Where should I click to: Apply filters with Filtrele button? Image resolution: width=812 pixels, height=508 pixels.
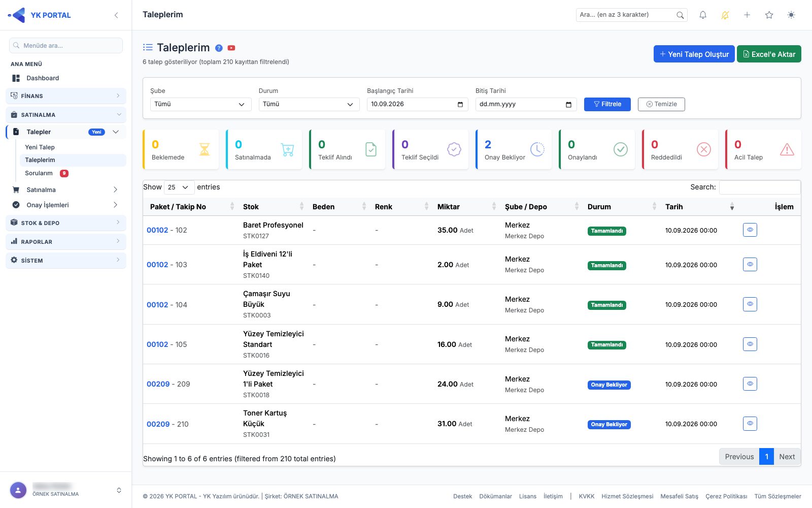(x=607, y=104)
